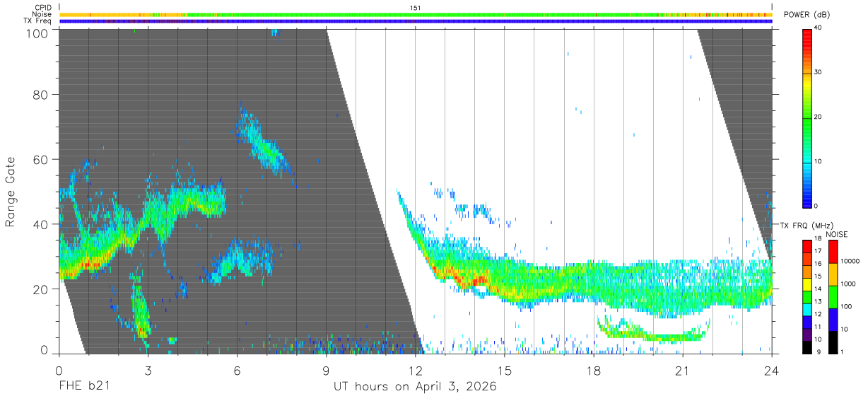Image resolution: width=868 pixels, height=401 pixels.
Task: Click x-axis tick label '15'
Action: [x=505, y=371]
